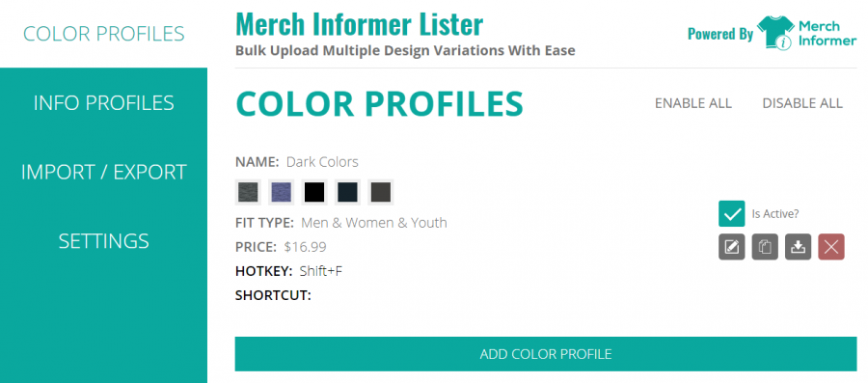Edit the Dark Colors profile
This screenshot has height=383, width=868.
732,247
